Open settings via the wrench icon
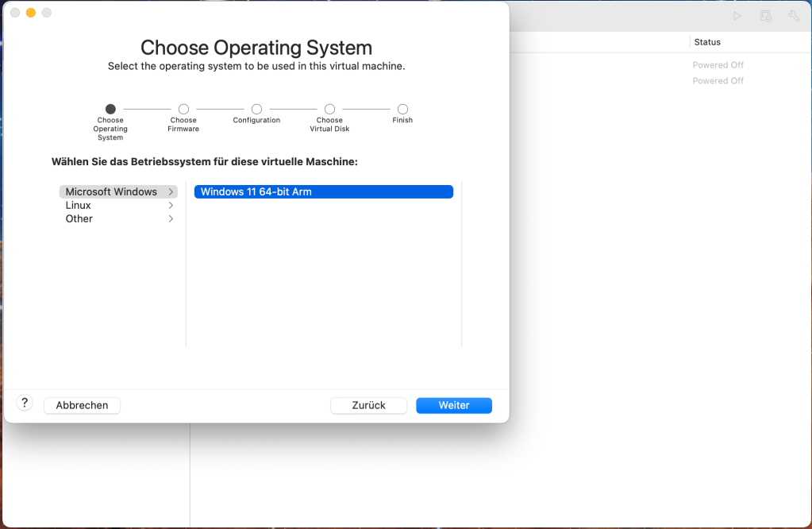Image resolution: width=812 pixels, height=529 pixels. pyautogui.click(x=793, y=15)
